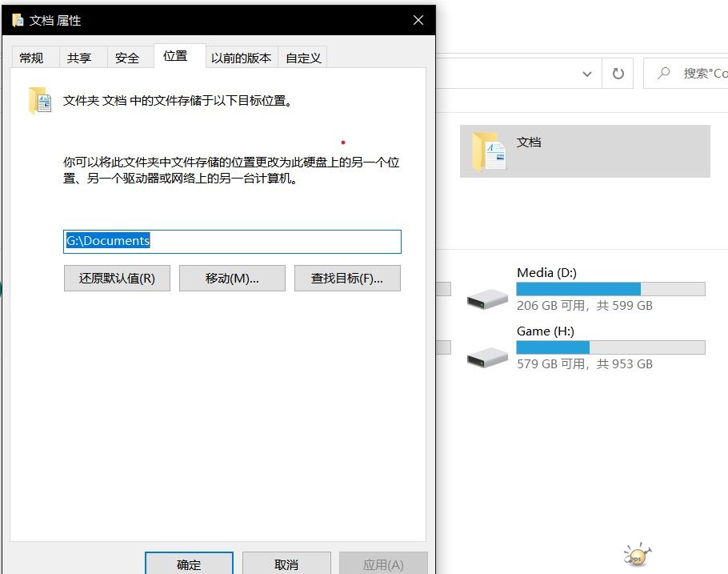Viewport: 728px width, 574px height.
Task: Open the 以前的版本 tab
Action: (241, 58)
